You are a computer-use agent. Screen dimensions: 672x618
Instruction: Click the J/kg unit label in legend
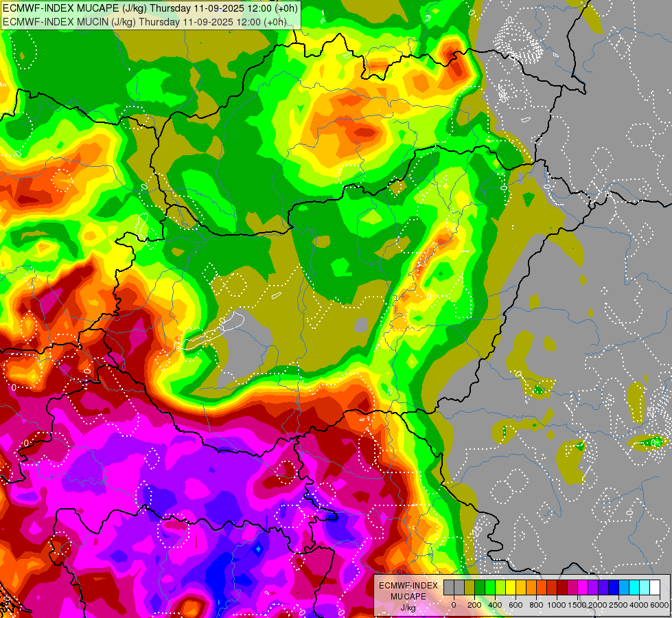point(408,608)
